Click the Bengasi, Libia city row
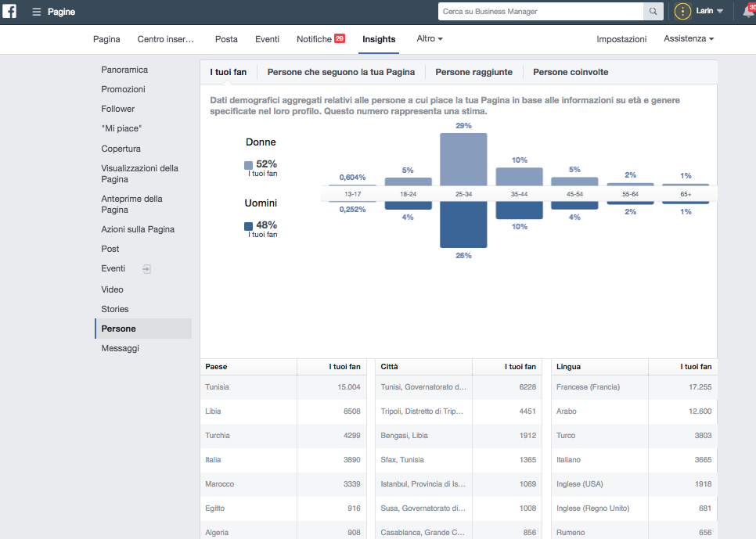The height and width of the screenshot is (539, 756). pyautogui.click(x=459, y=435)
